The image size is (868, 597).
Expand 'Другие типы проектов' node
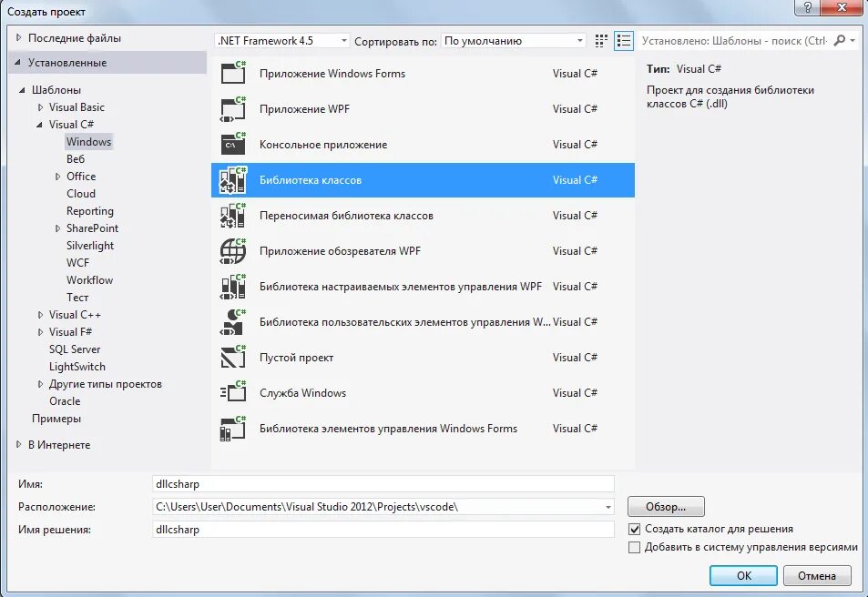pos(40,384)
